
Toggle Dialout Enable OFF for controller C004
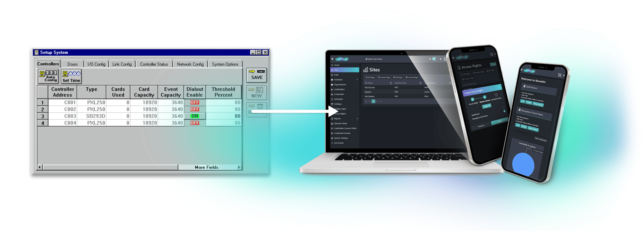[195, 123]
